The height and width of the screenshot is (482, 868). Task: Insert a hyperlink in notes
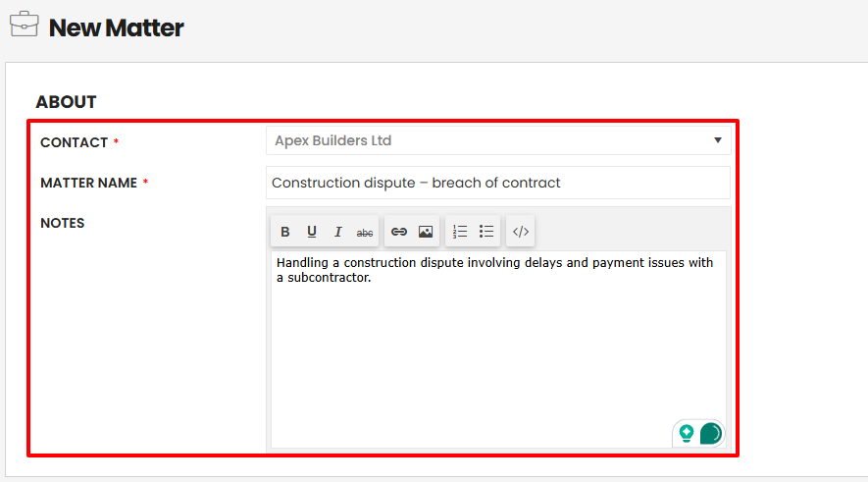pos(398,232)
